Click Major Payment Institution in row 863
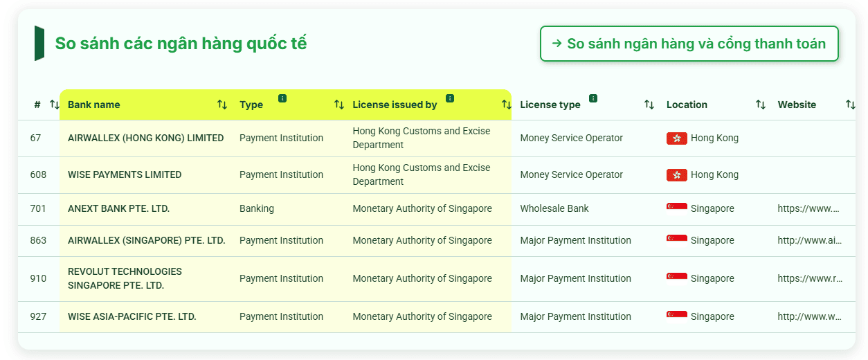Viewport: 868px width, 360px height. (576, 240)
